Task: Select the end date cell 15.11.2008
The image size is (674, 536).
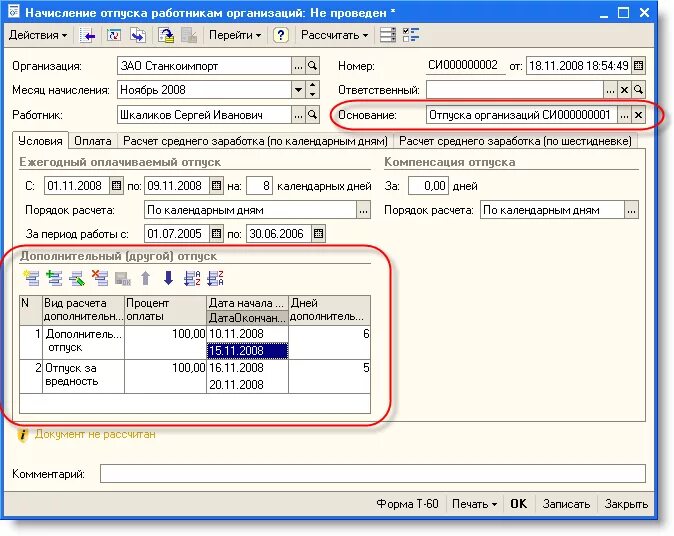Action: point(247,351)
